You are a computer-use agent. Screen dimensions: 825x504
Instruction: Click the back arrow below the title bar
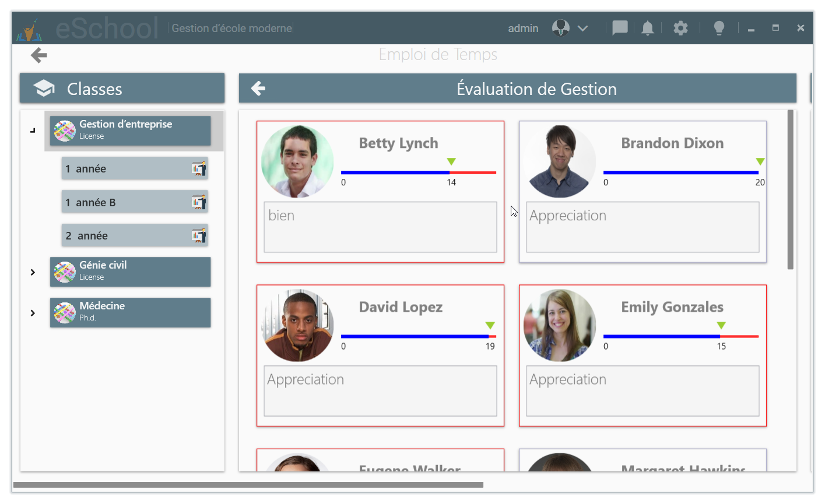pos(38,55)
